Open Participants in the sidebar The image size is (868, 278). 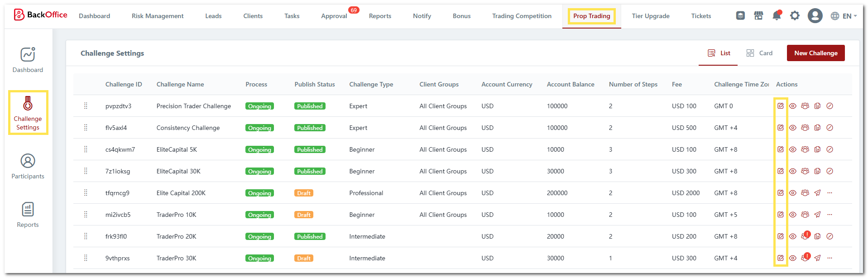(28, 167)
